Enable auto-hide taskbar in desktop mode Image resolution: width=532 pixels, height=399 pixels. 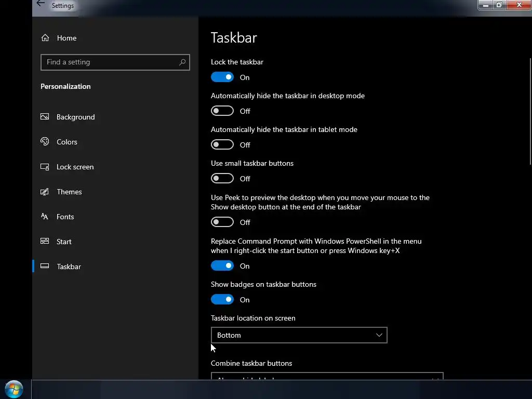[x=222, y=111]
